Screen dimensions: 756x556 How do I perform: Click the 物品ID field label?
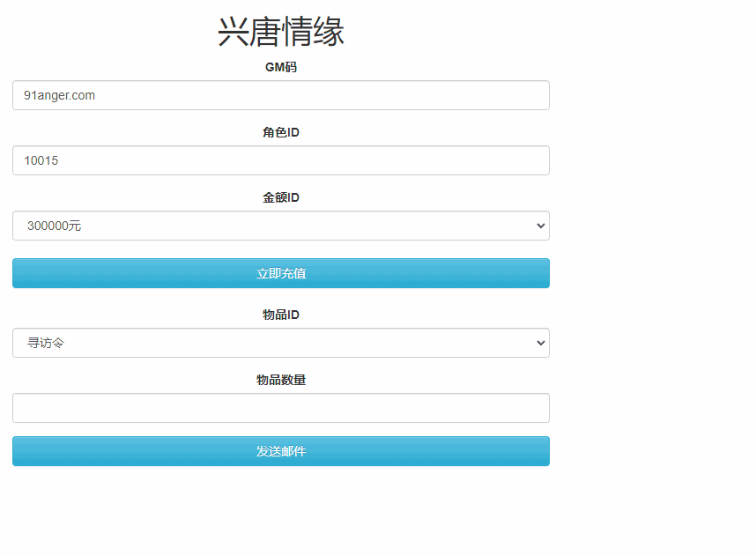click(x=280, y=315)
